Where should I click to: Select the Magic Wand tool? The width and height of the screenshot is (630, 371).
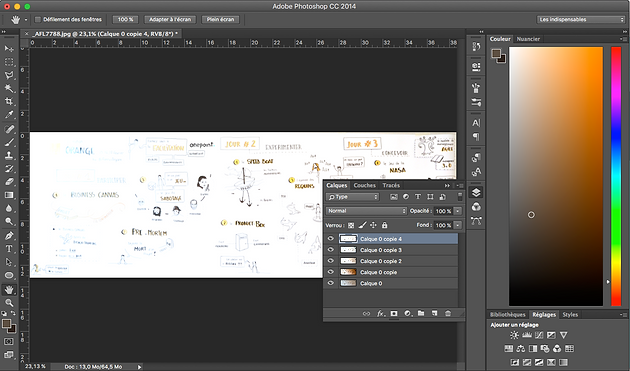[9, 88]
